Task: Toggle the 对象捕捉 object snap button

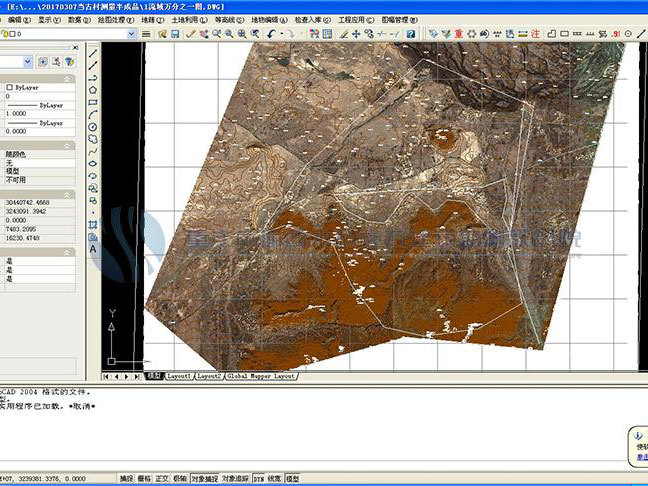Action: [205, 479]
